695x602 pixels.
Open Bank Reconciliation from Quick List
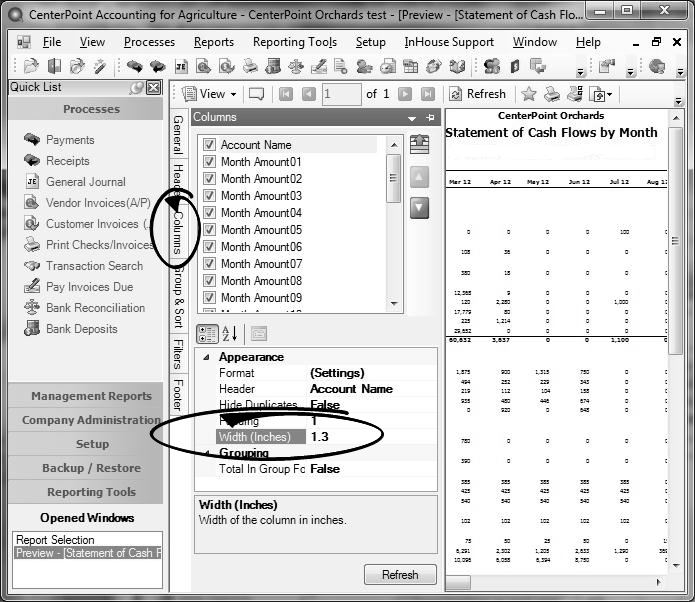[95, 308]
